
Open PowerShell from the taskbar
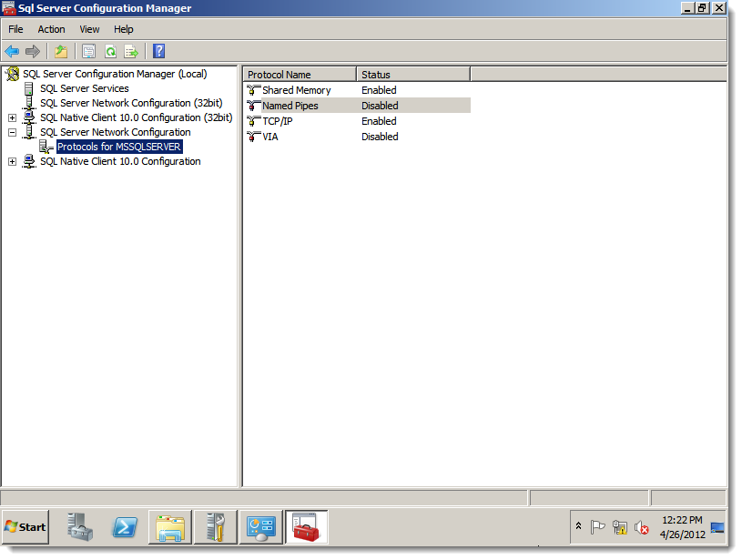(x=125, y=526)
